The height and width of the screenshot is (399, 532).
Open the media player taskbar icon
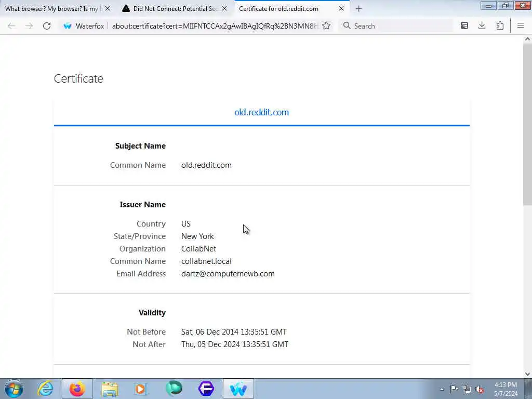click(141, 389)
